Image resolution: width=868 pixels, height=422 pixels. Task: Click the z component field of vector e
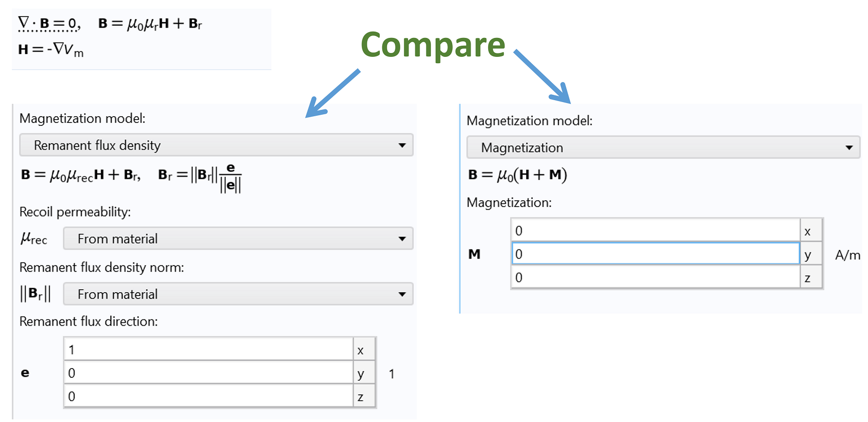[x=208, y=396]
